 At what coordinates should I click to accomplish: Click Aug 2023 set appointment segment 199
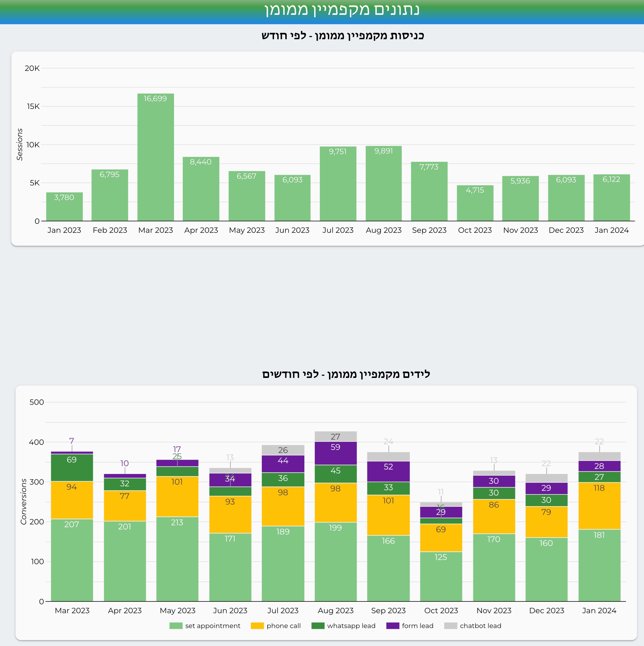coord(335,562)
